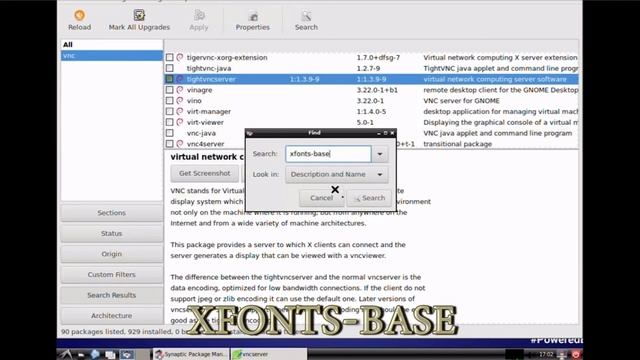
Task: Click the Debian swirl icon beside vnc4server
Action: [180, 144]
